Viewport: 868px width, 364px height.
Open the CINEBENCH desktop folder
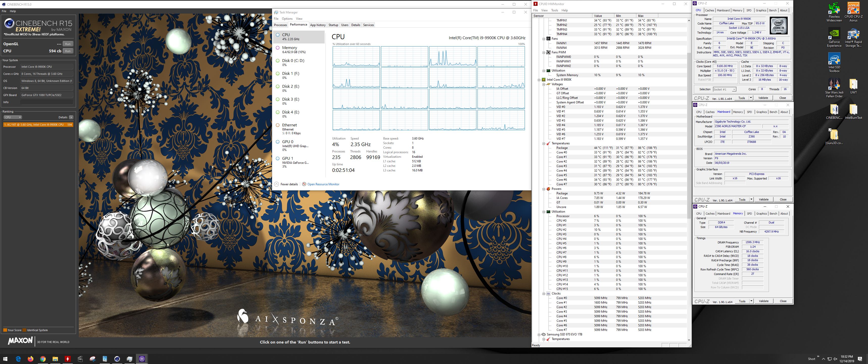pos(834,111)
